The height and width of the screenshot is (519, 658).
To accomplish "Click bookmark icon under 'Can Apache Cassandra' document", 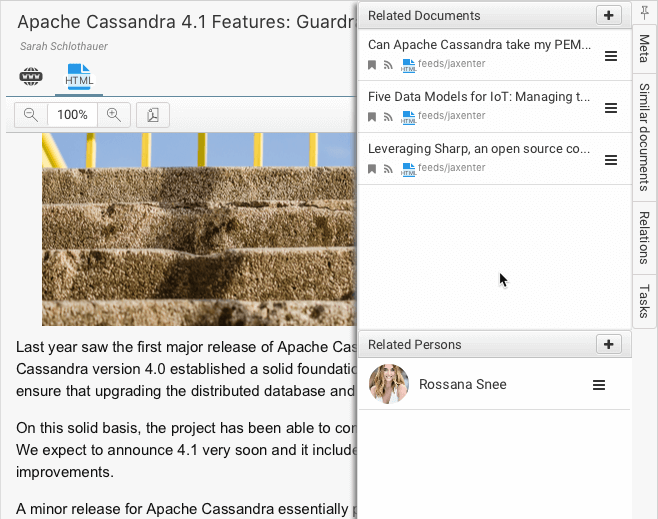I will point(372,64).
